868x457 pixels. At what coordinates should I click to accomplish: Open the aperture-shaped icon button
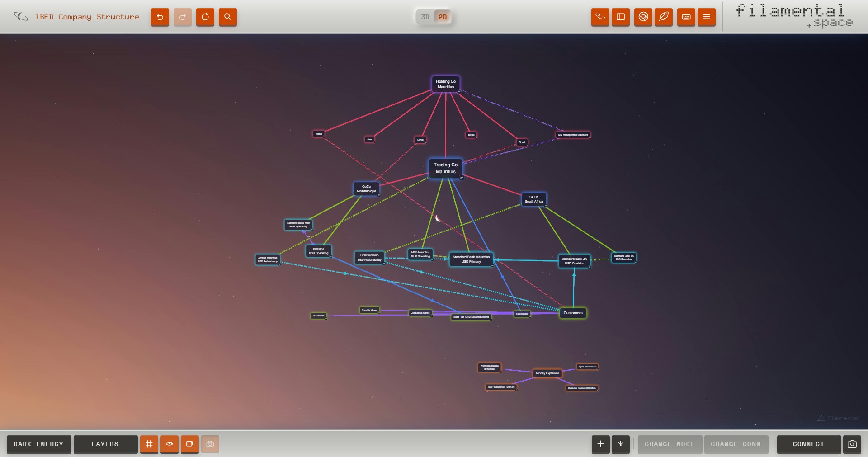(643, 17)
